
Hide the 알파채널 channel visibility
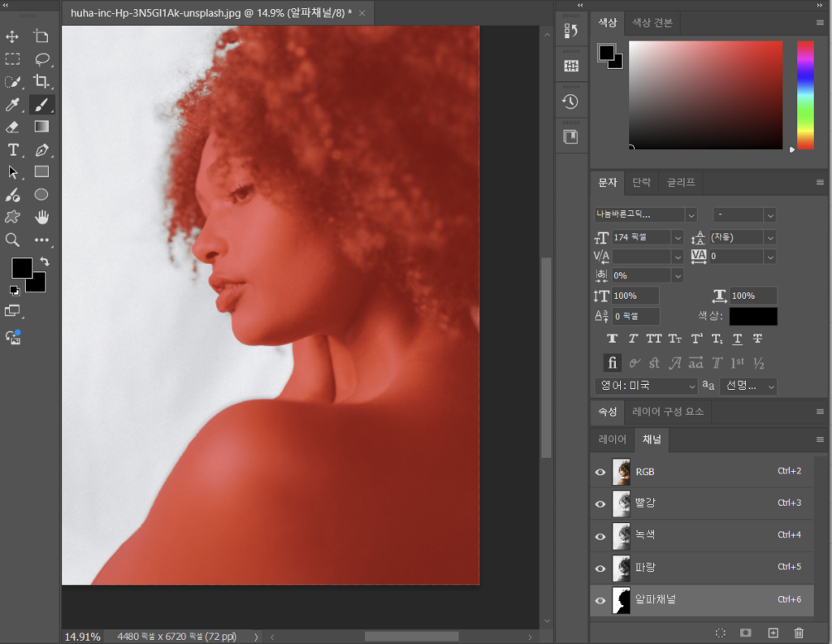pos(600,601)
